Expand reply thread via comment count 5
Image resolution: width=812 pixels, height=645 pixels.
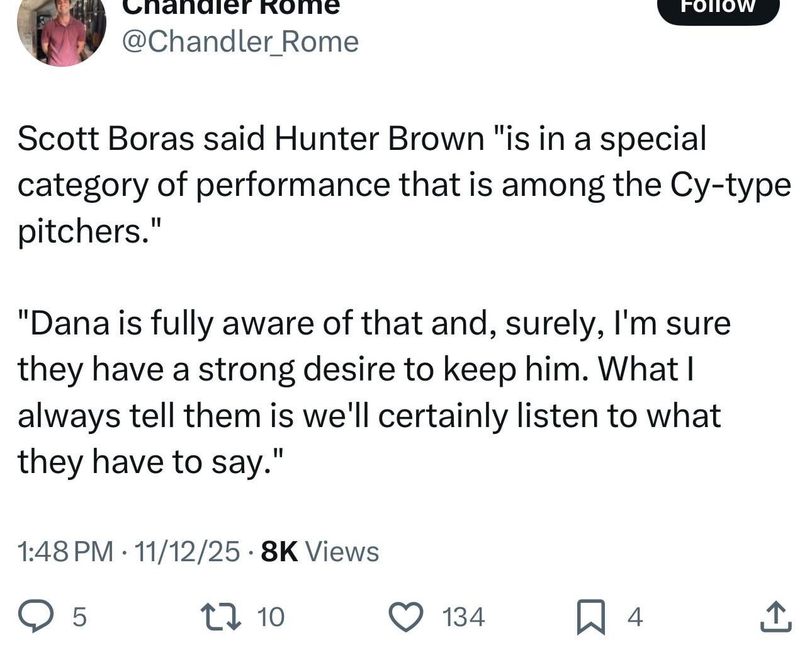click(x=78, y=617)
